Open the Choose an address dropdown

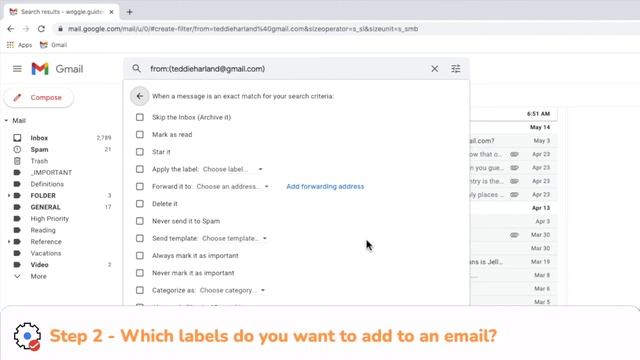(x=233, y=187)
